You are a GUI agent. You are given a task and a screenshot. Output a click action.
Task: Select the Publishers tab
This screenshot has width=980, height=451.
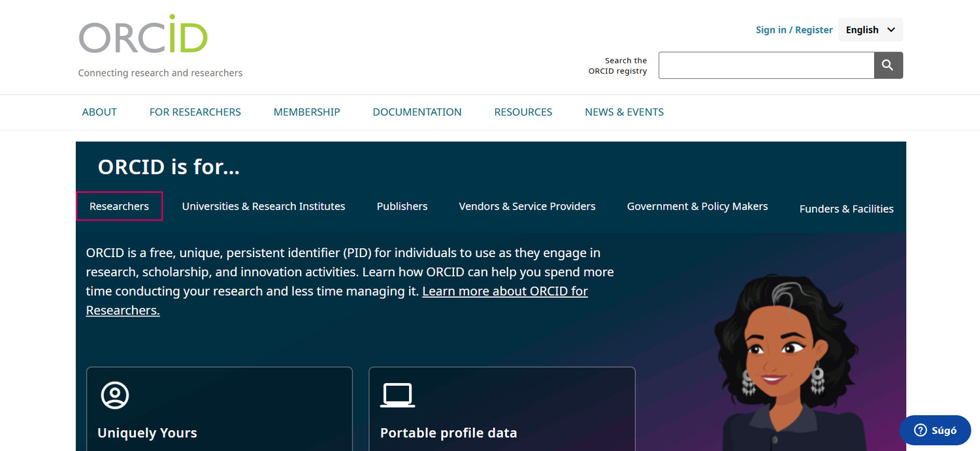[402, 206]
